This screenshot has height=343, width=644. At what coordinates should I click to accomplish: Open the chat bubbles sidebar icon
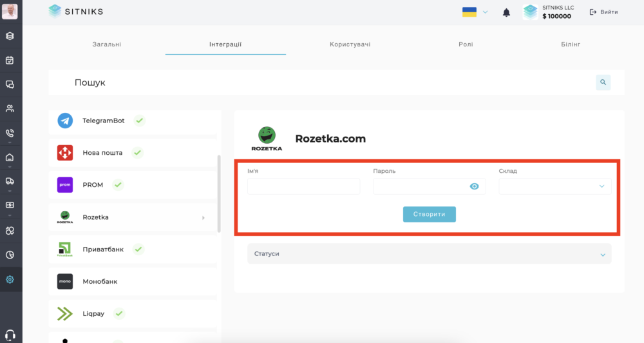[x=10, y=84]
